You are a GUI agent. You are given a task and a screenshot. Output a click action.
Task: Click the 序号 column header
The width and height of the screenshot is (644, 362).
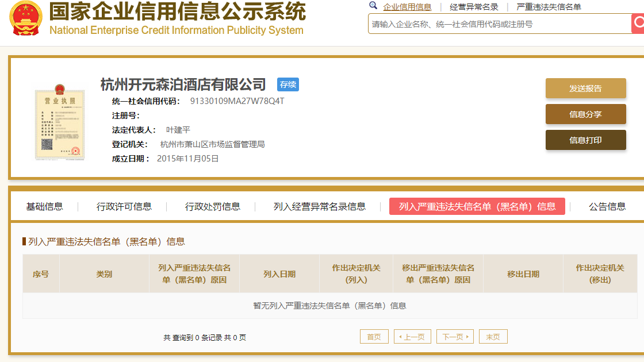[x=41, y=274]
